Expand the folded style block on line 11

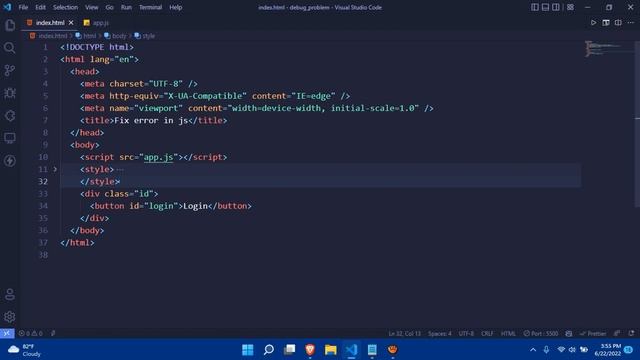(x=55, y=169)
